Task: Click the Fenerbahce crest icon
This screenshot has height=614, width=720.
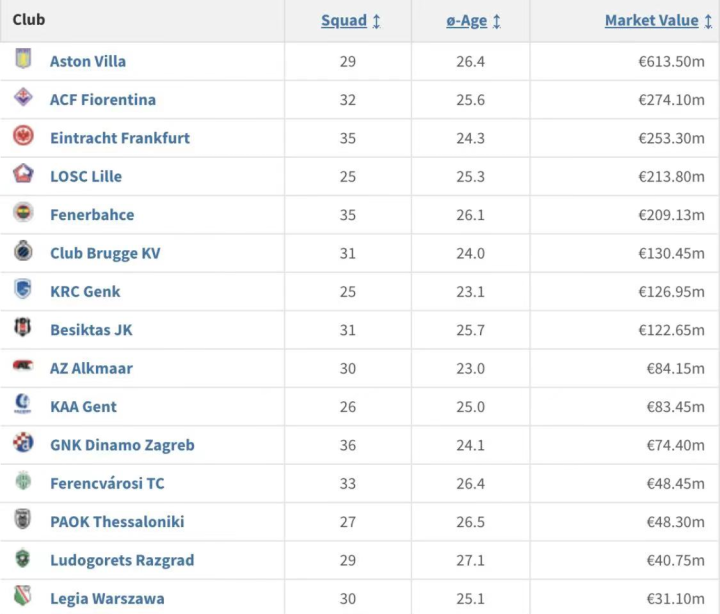Action: click(x=23, y=213)
